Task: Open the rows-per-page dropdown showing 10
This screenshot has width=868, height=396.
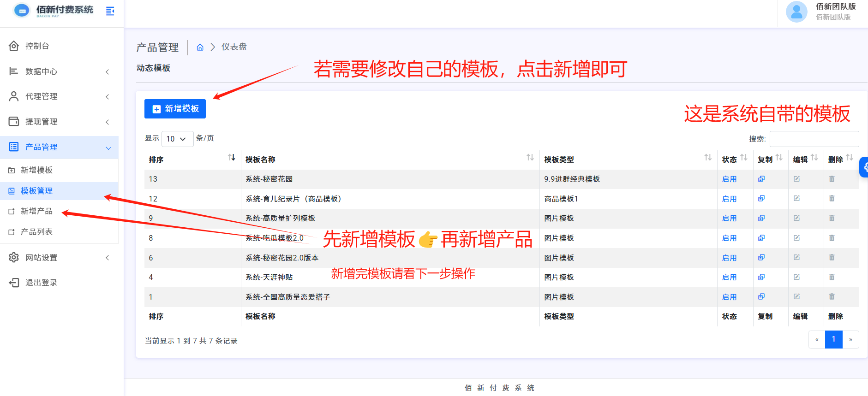Action: tap(177, 139)
